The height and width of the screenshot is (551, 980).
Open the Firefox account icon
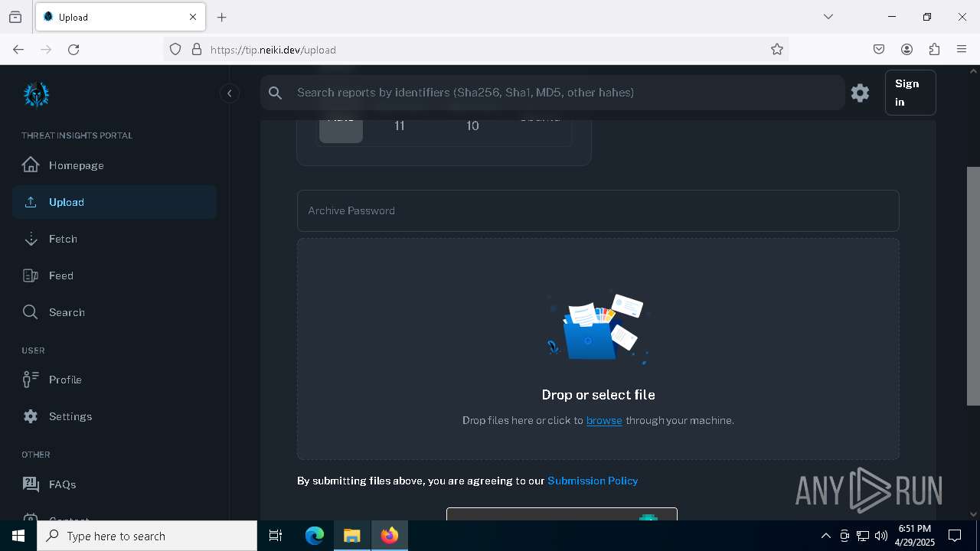pos(906,49)
